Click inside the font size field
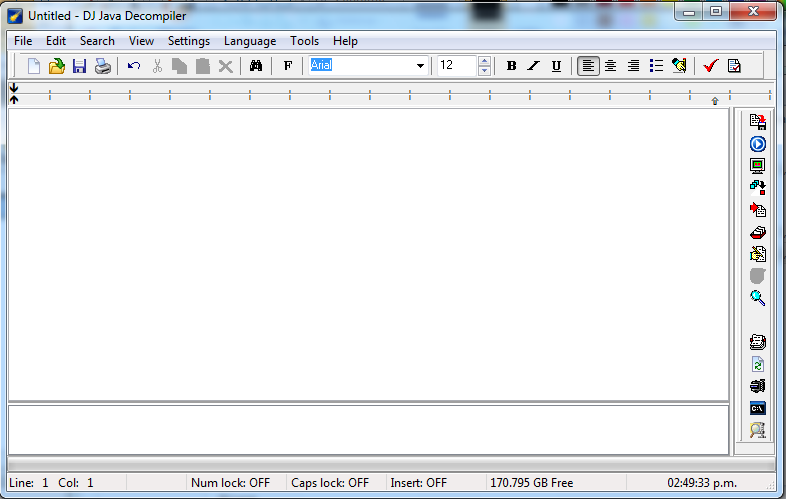This screenshot has width=786, height=499. pos(456,66)
